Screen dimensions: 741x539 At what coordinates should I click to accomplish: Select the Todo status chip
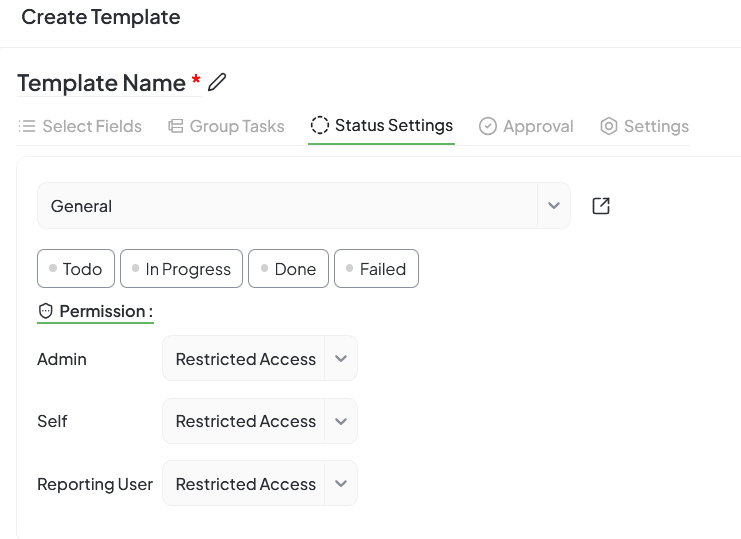[76, 269]
